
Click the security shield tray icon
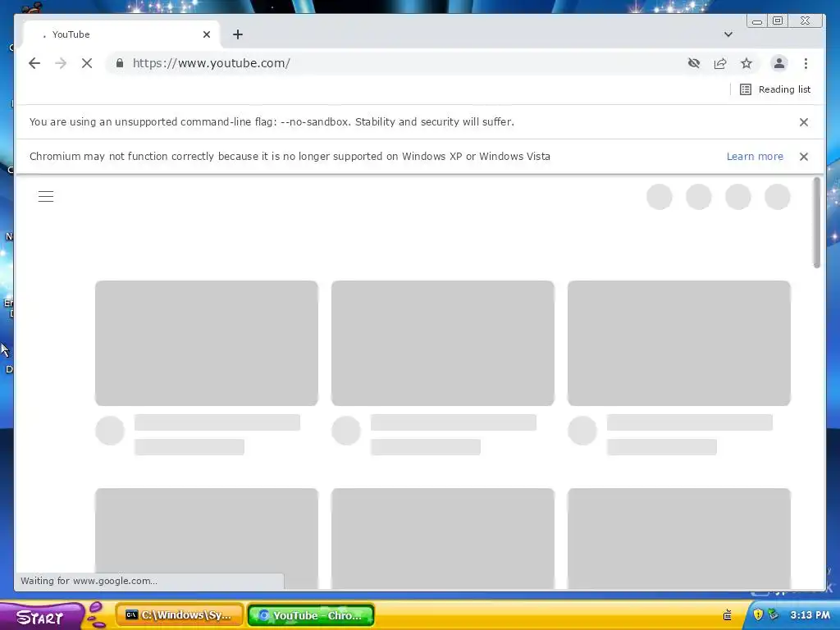point(758,615)
